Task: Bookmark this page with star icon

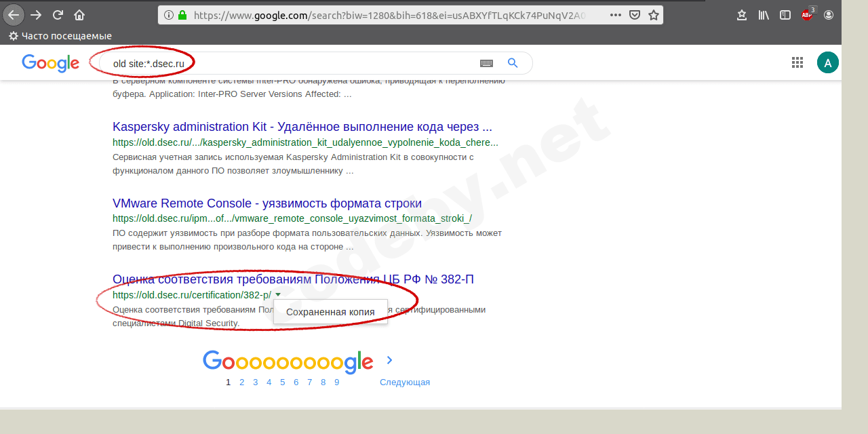Action: 654,15
